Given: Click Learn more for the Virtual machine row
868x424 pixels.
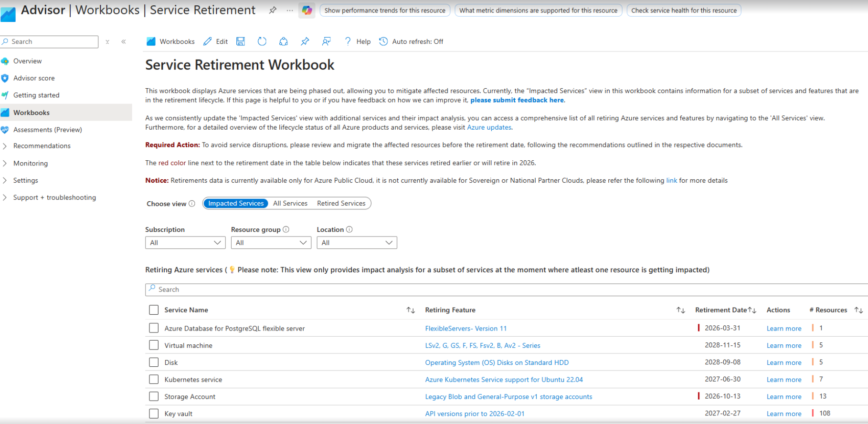Looking at the screenshot, I should (x=784, y=346).
